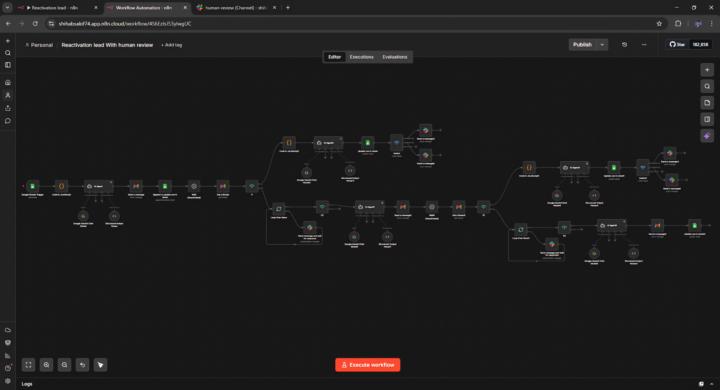Expand the Publish dropdown arrow
Viewport: 720px width, 390px height.
coord(602,45)
